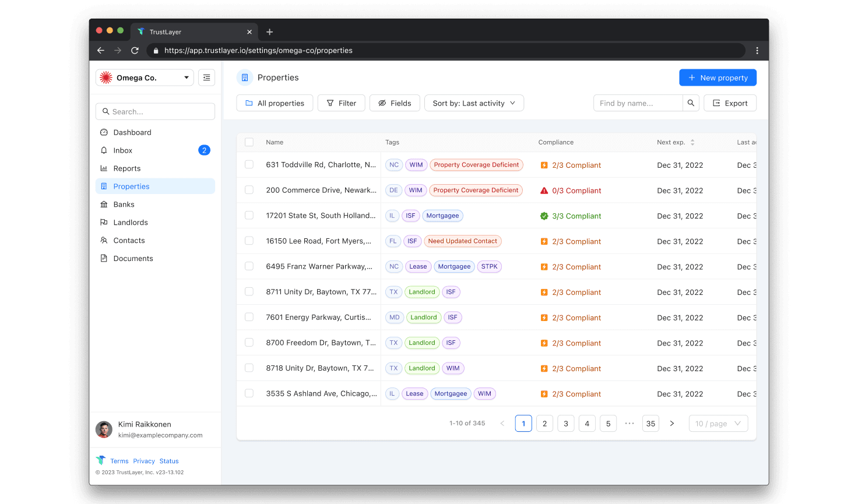The width and height of the screenshot is (858, 504).
Task: Open the Filter button
Action: [341, 103]
